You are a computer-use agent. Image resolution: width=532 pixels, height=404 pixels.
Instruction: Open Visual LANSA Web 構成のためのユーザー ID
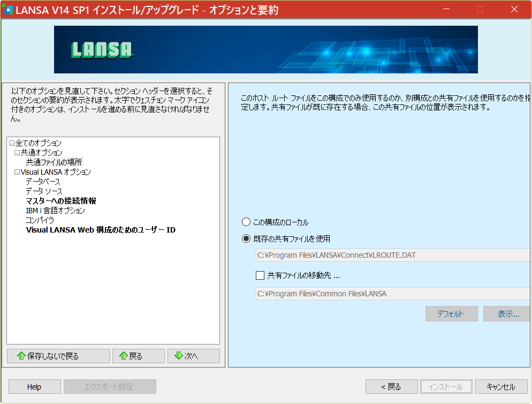101,230
